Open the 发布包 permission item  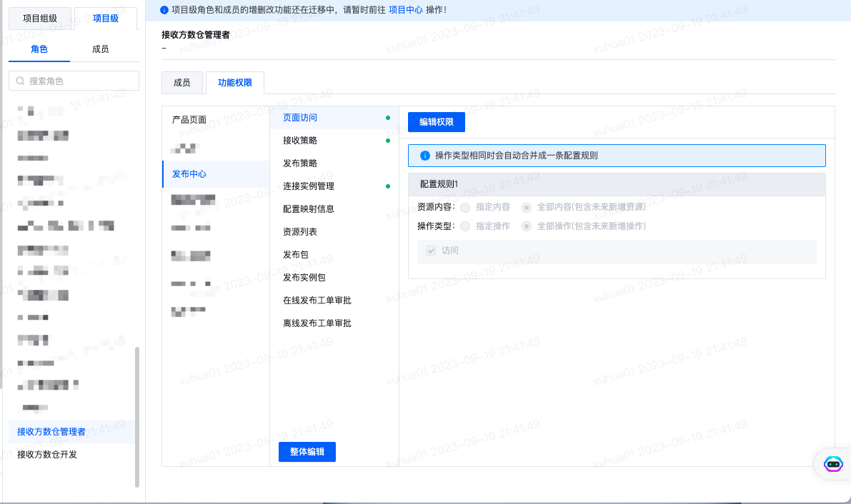pos(334,254)
